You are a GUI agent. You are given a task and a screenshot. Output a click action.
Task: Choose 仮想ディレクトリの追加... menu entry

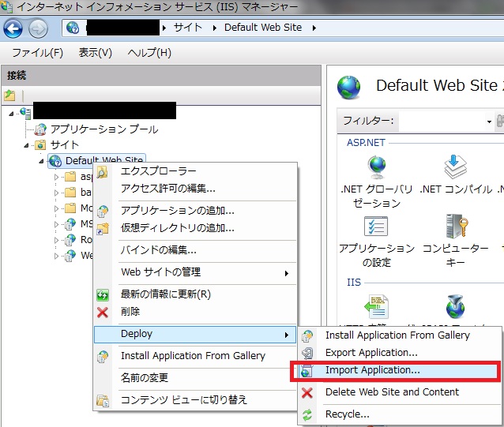(x=195, y=228)
